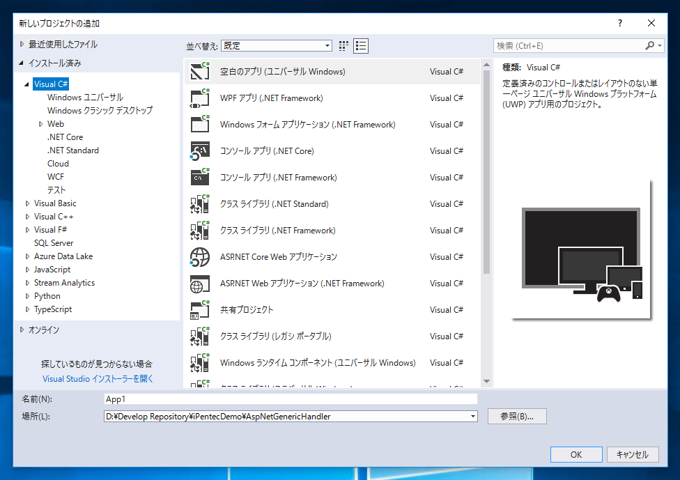This screenshot has height=480, width=680.
Task: Select the Cloud category
Action: point(58,163)
